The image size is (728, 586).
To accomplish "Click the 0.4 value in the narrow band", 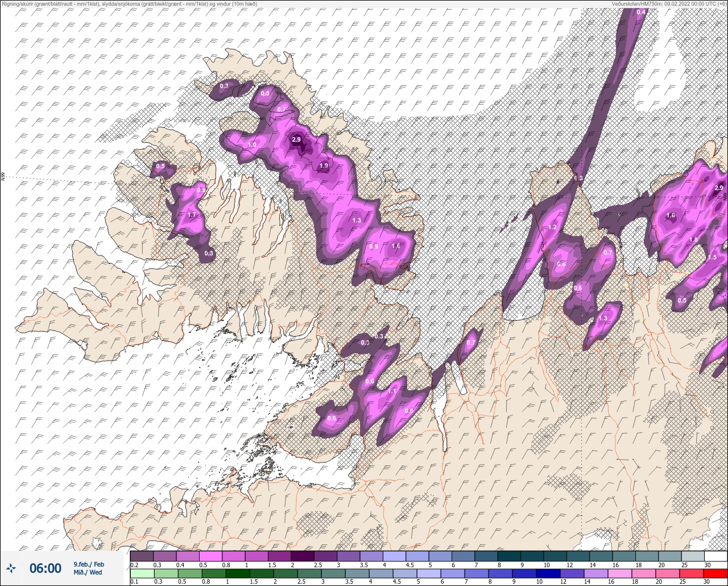I will (641, 12).
